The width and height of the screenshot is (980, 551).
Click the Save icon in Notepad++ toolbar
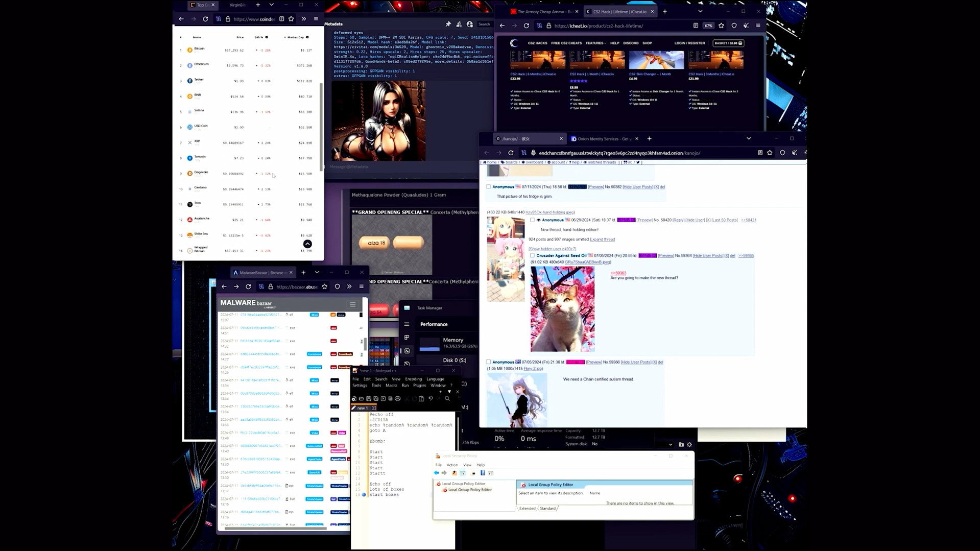[x=368, y=398]
